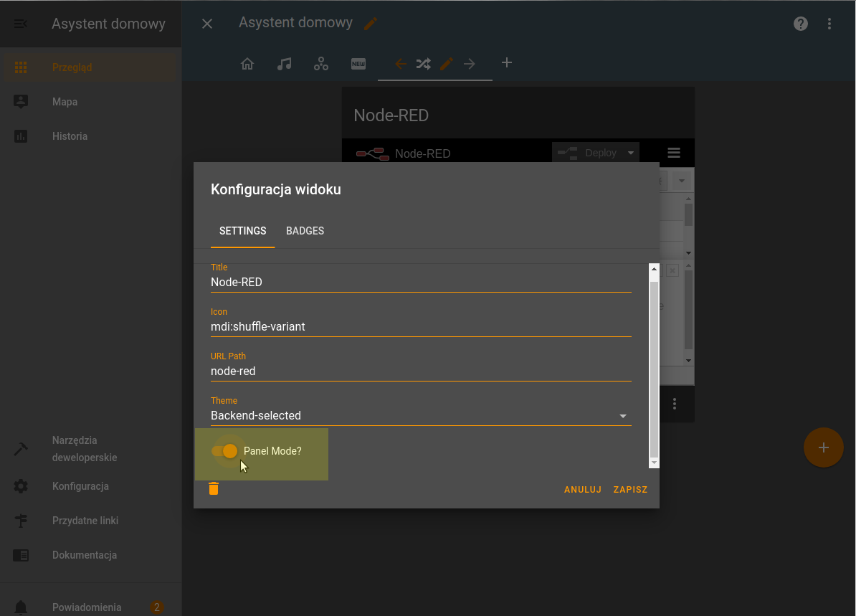Click ANULUJ to cancel
Viewport: 856px width, 616px height.
pos(582,489)
